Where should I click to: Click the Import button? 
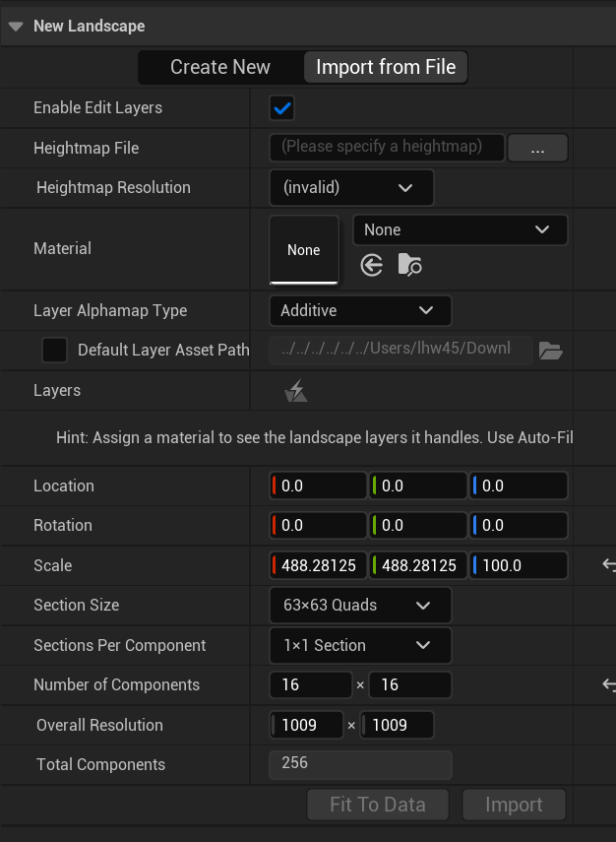tap(514, 805)
